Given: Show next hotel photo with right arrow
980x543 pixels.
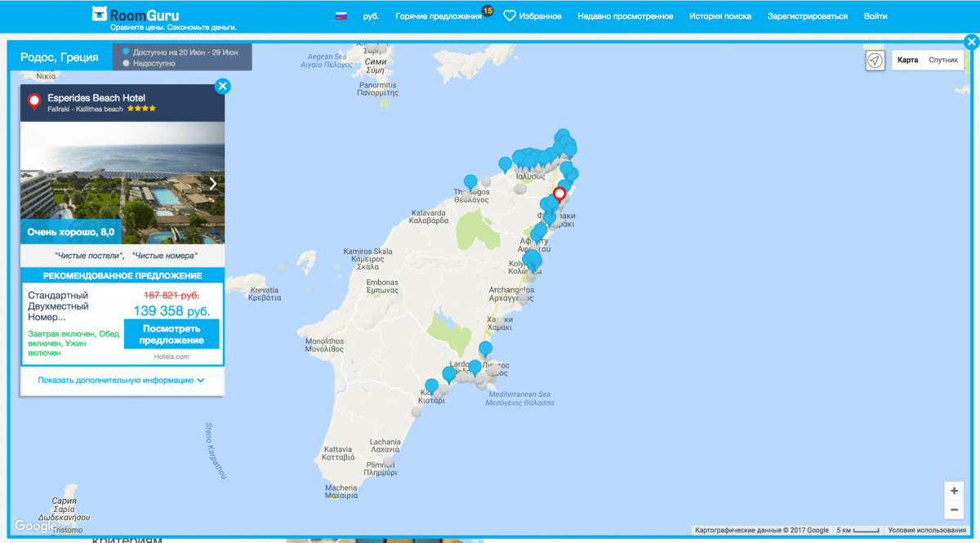Looking at the screenshot, I should (213, 184).
